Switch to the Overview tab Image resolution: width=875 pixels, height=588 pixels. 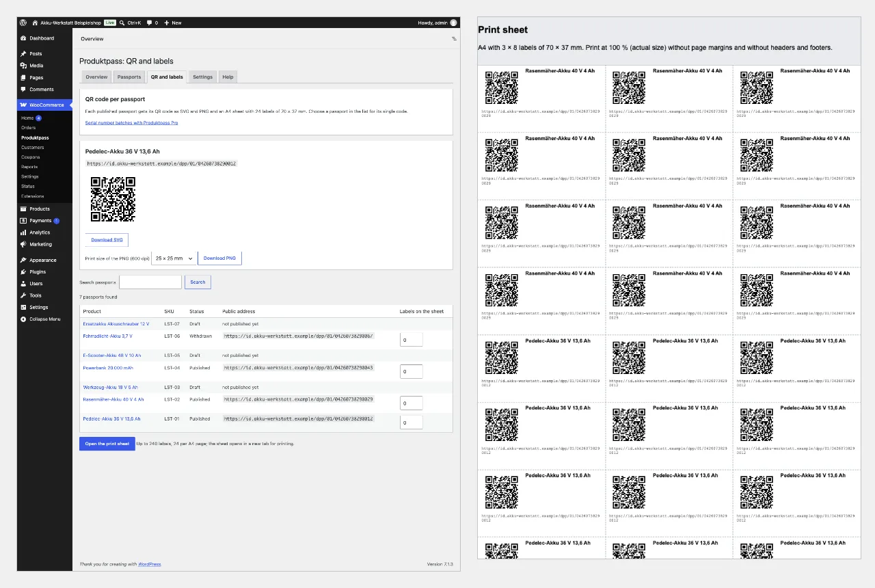96,77
